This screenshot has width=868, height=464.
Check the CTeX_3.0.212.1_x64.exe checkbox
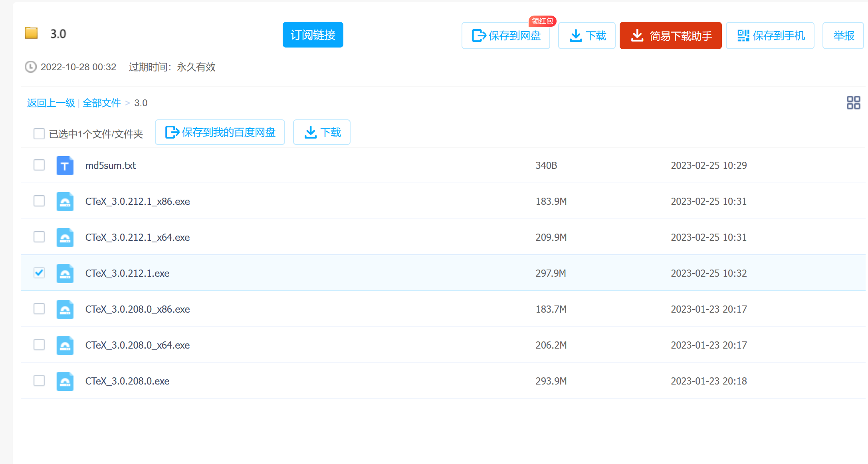coord(39,237)
